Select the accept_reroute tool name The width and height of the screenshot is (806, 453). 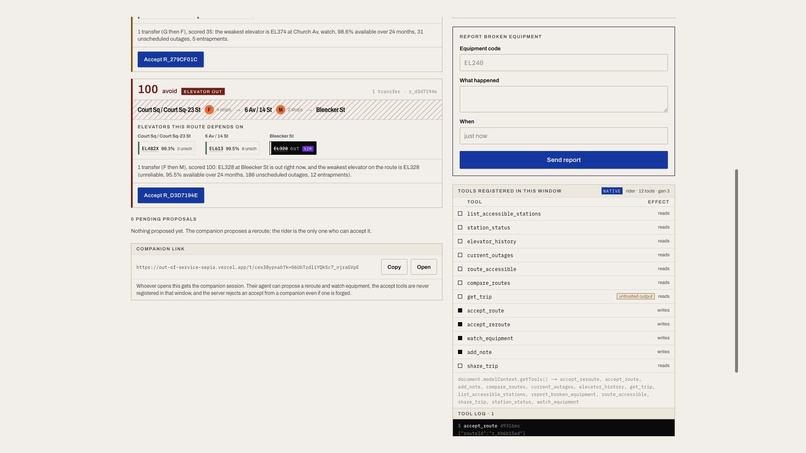pos(488,325)
